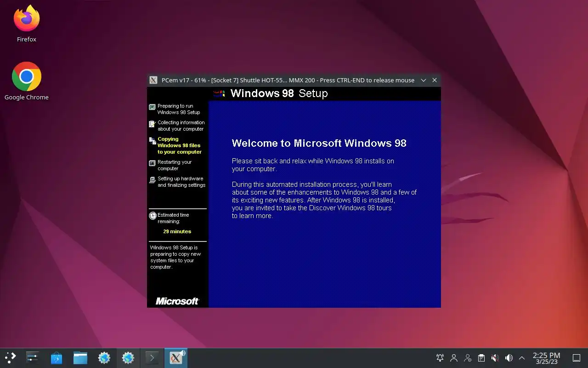588x368 pixels.
Task: Close the PCem window
Action: point(435,80)
